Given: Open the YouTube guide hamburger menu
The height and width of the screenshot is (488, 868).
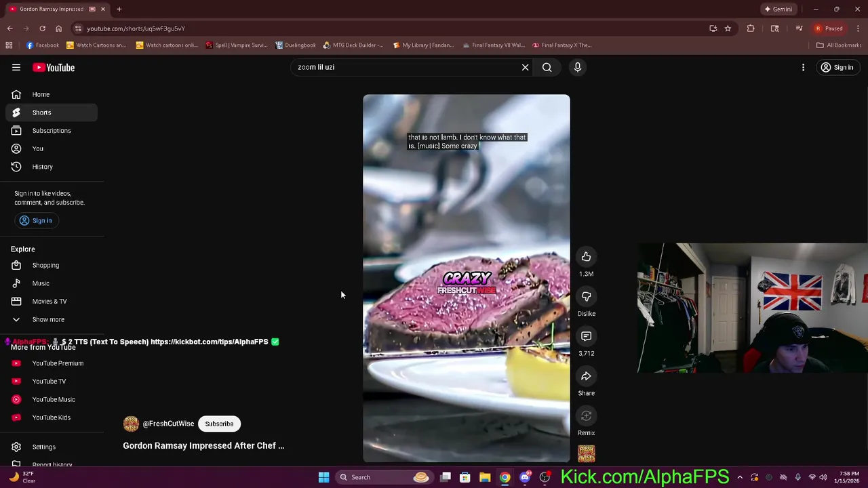Looking at the screenshot, I should tap(16, 67).
